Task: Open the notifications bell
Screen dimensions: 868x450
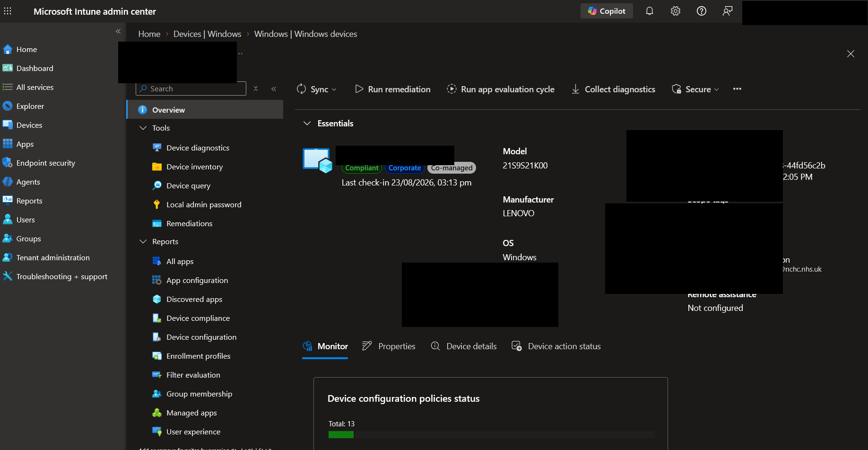Action: 650,11
